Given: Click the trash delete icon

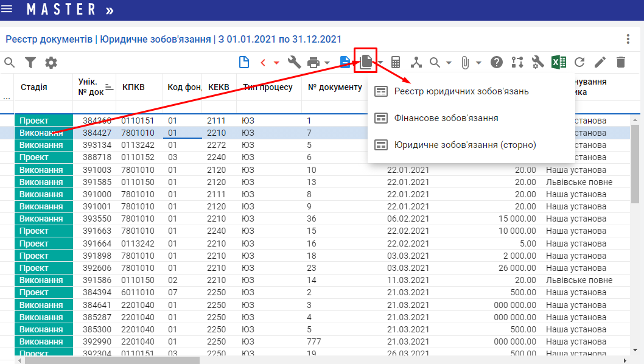Looking at the screenshot, I should point(621,62).
